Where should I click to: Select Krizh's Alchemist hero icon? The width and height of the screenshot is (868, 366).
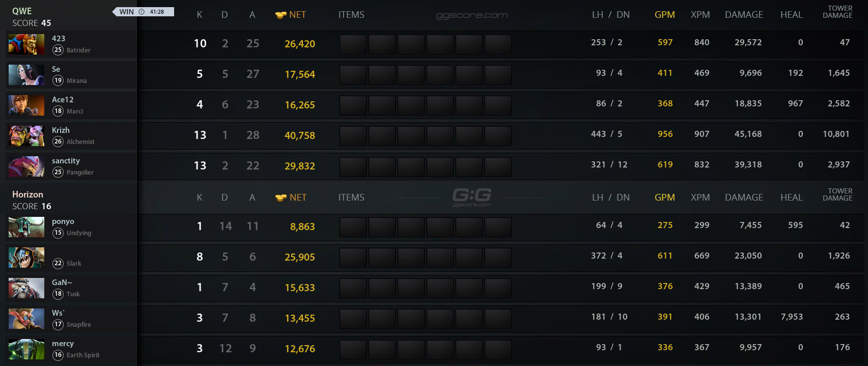pyautogui.click(x=26, y=136)
